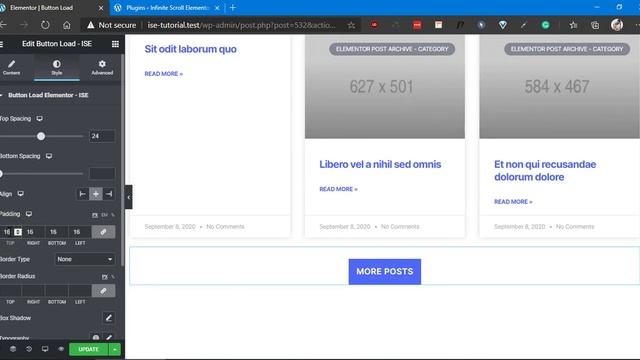The width and height of the screenshot is (640, 360).
Task: Adjust the Top Spacing slider handle
Action: [41, 136]
